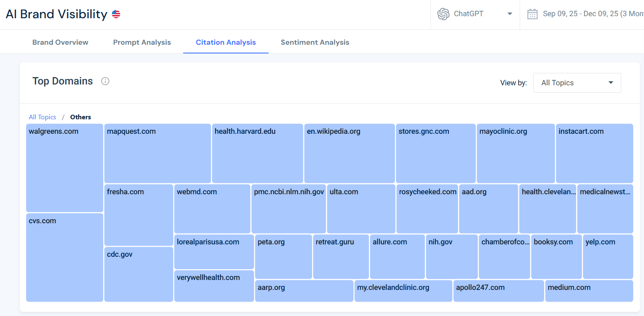
Task: Select the walgreens.com tile in the treemap
Action: pyautogui.click(x=64, y=168)
